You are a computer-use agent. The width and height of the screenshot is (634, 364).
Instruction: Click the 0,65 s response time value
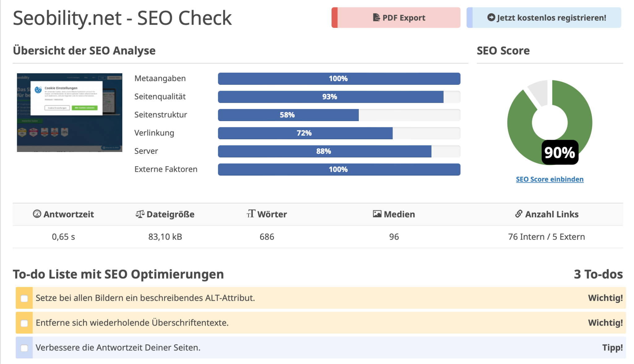pos(63,237)
